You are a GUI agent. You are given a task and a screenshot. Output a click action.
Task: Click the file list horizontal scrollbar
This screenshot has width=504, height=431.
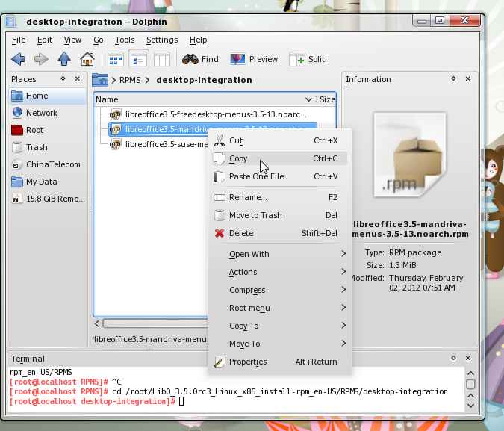[x=155, y=323]
